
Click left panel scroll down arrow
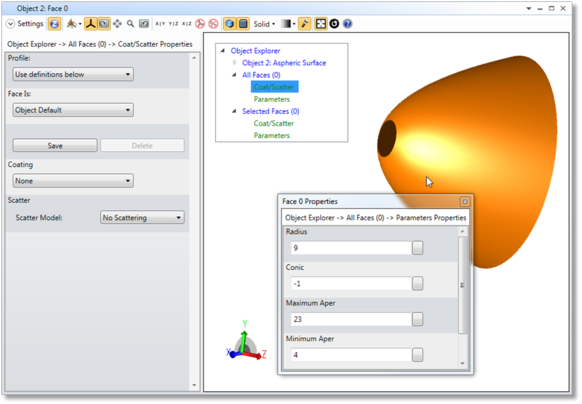point(194,385)
